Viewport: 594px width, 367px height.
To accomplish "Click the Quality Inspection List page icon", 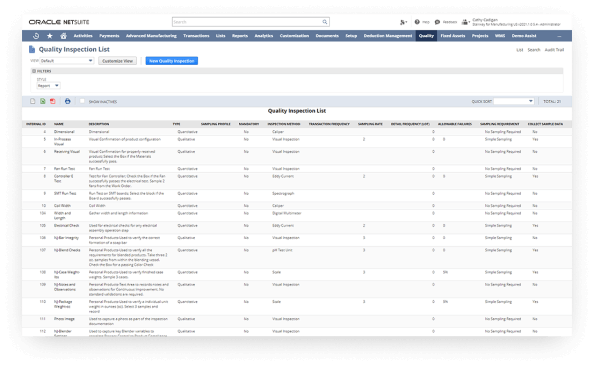I will pyautogui.click(x=32, y=49).
